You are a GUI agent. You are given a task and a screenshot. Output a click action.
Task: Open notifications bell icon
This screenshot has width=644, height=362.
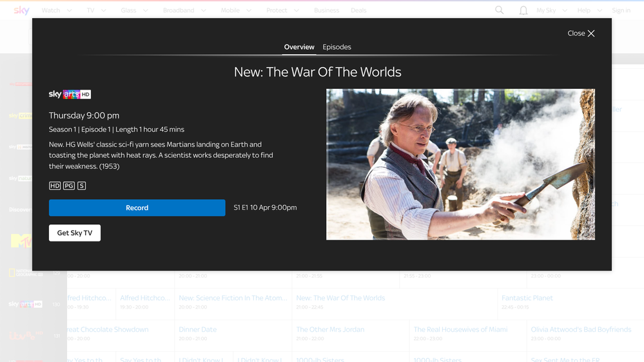(x=523, y=10)
